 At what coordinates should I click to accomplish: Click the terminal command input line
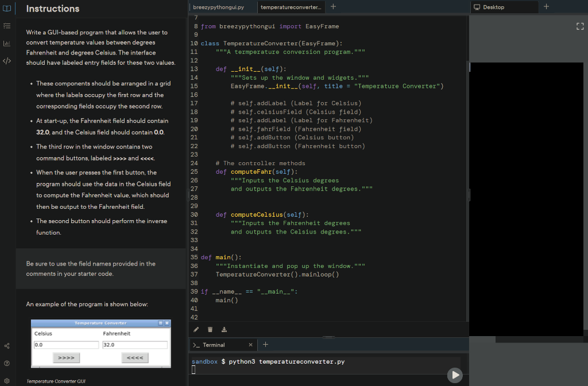coord(322,370)
